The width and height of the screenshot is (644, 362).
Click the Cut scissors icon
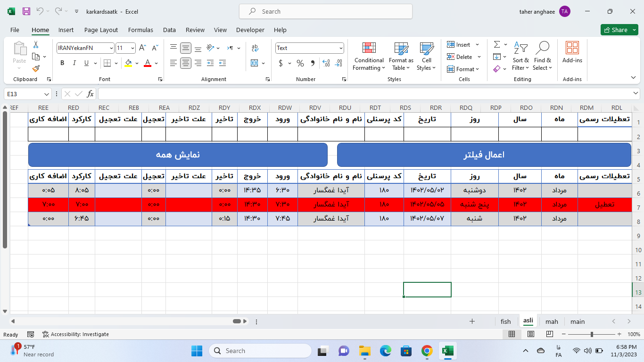point(36,45)
